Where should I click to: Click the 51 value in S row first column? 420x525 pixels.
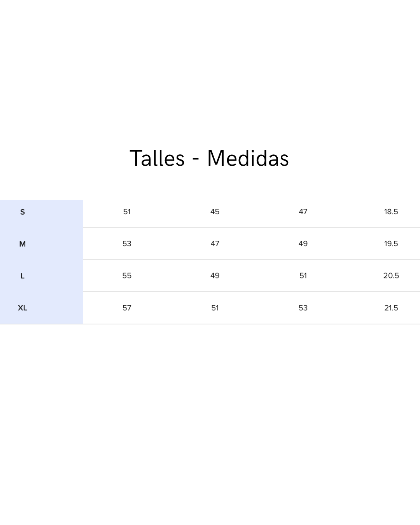point(127,212)
